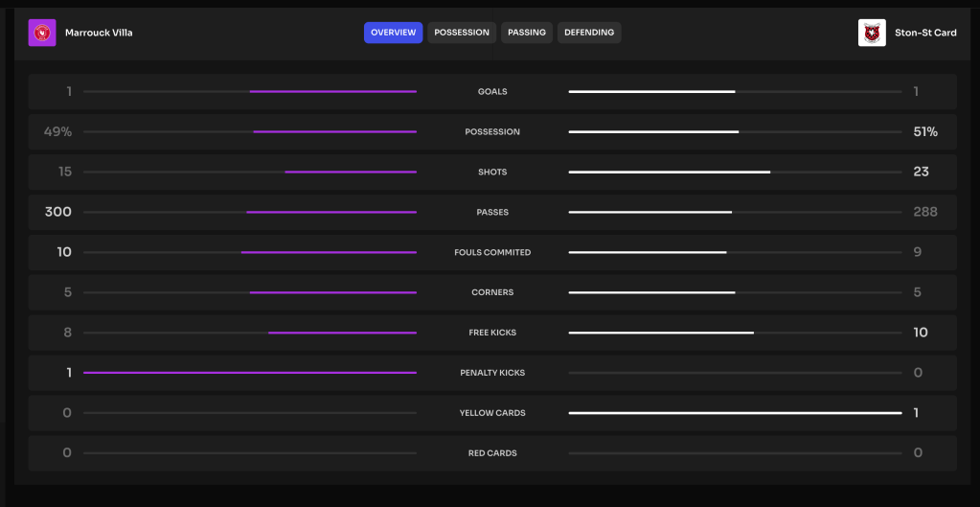Screen dimensions: 980x507
Task: Click the Free Kicks row label
Action: coord(492,334)
